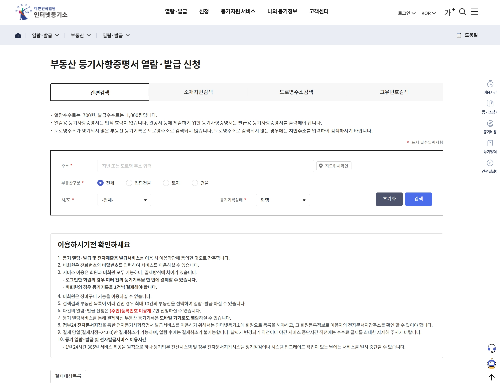Screen dimensions: 500x386
Task: Expand the middle breadcrumb dropdown 부동산
Action: 80,35
